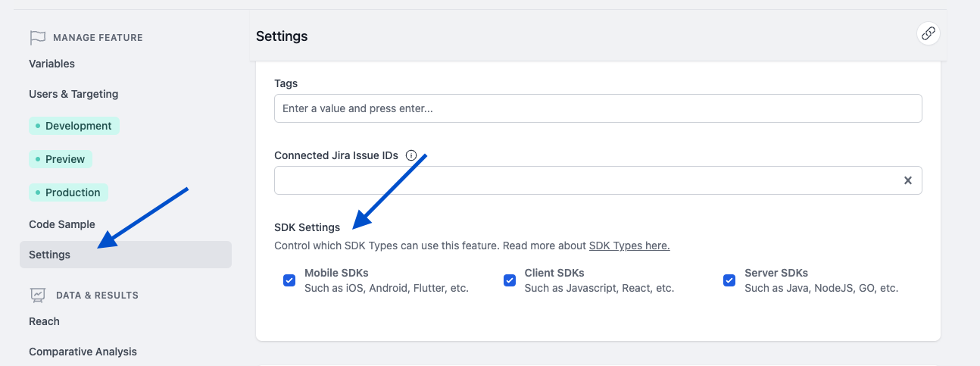Select the Development environment tag

74,126
